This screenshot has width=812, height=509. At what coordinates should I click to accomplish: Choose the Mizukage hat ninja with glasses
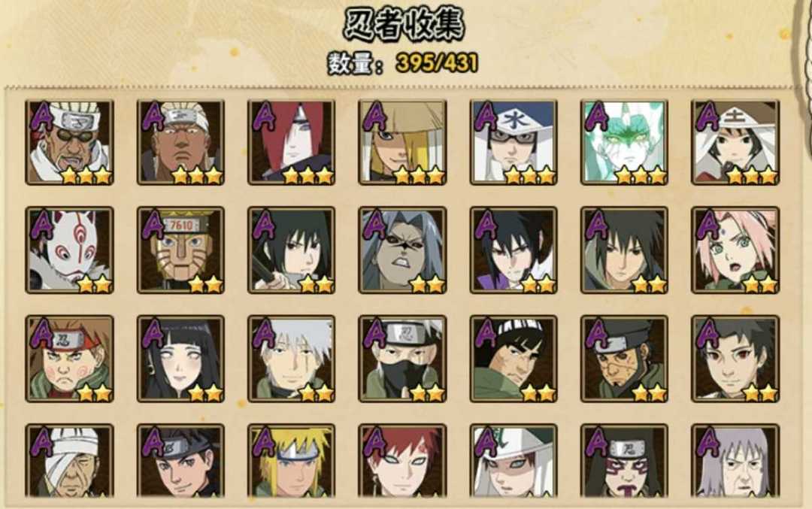(x=514, y=142)
